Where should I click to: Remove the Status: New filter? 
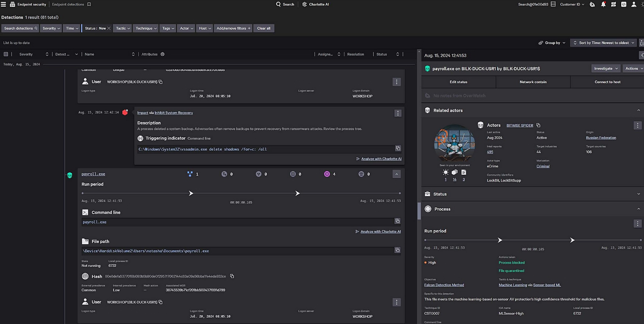point(109,28)
